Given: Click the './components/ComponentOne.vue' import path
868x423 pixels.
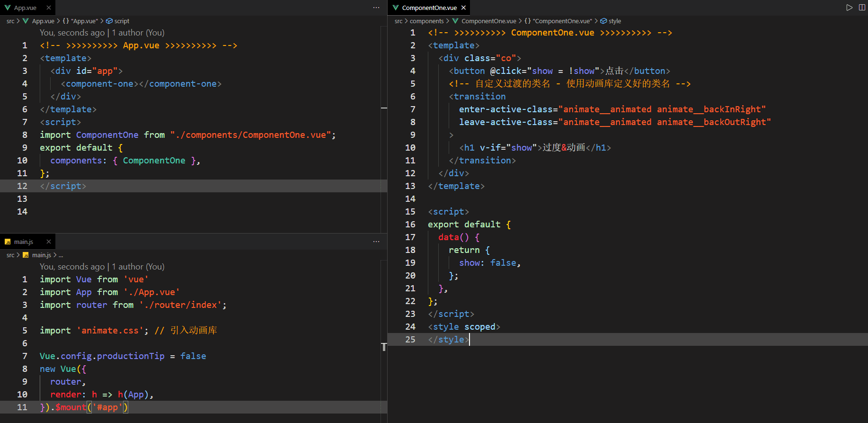Looking at the screenshot, I should tap(250, 135).
